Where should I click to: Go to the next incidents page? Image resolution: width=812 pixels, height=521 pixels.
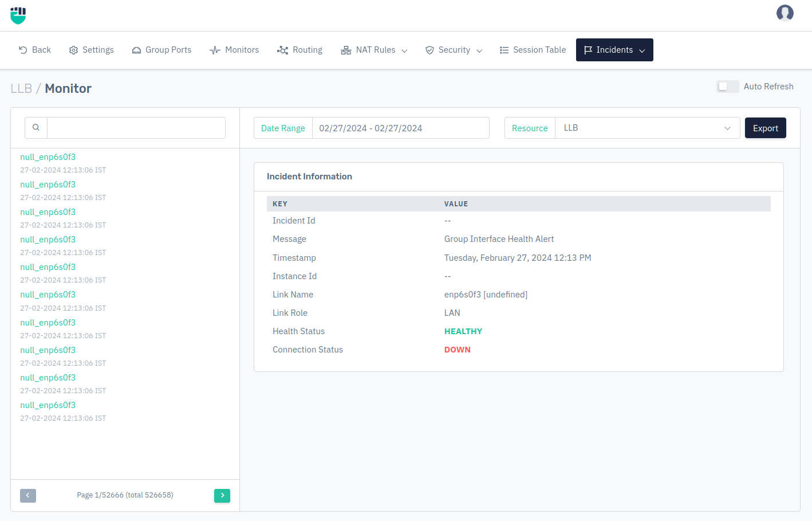(222, 496)
